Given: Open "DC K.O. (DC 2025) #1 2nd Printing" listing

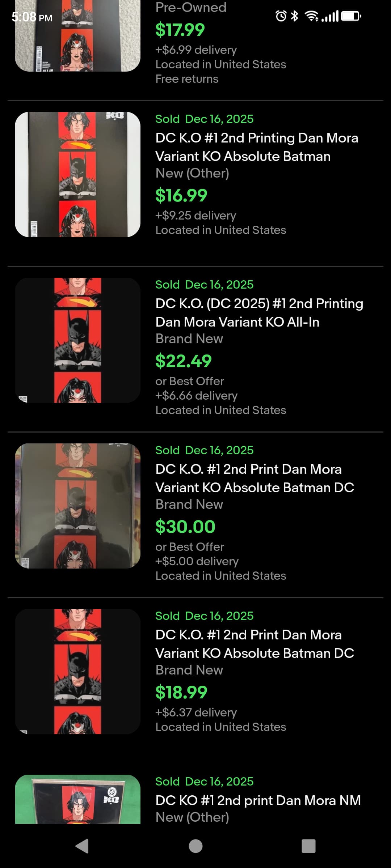Looking at the screenshot, I should tap(259, 312).
